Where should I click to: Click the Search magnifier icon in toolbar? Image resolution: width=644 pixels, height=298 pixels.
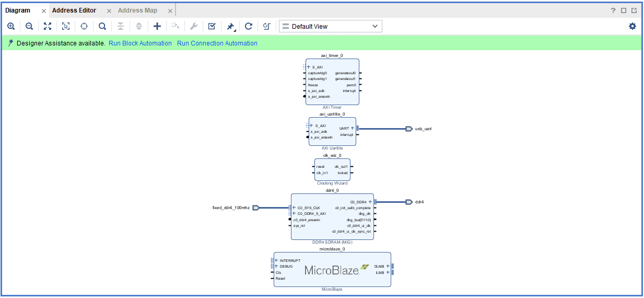pyautogui.click(x=102, y=26)
